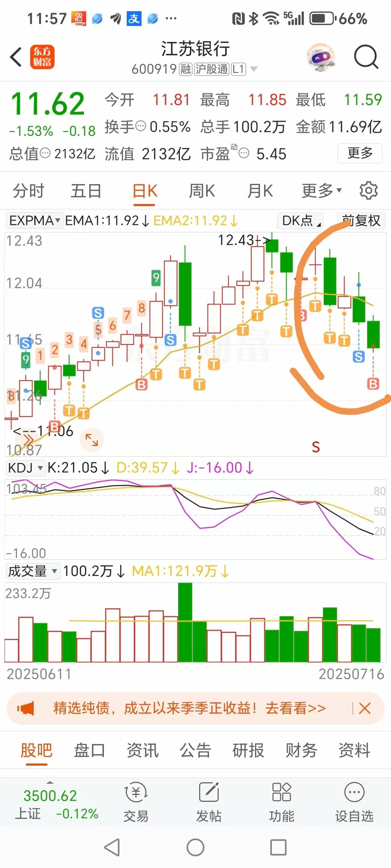Tap the 更多 quote details button
The image size is (391, 868).
pyautogui.click(x=360, y=153)
